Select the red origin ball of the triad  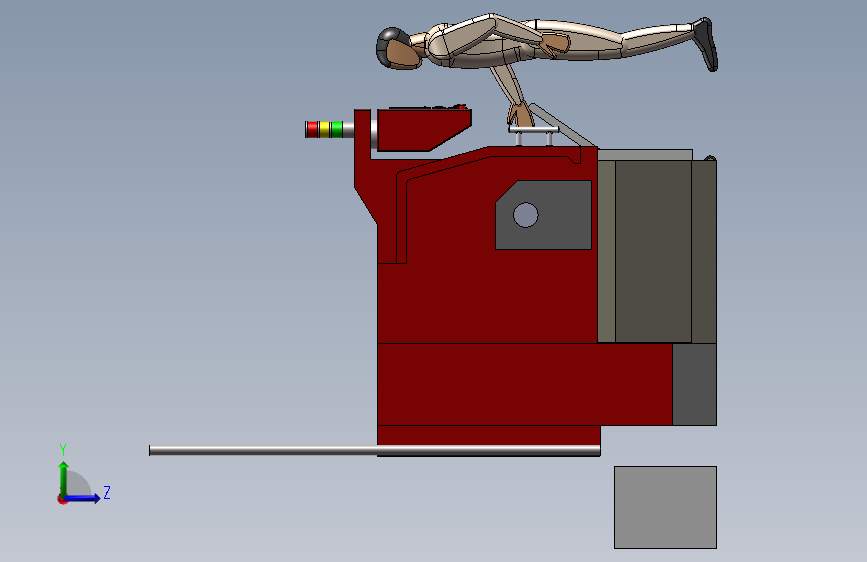tap(62, 499)
